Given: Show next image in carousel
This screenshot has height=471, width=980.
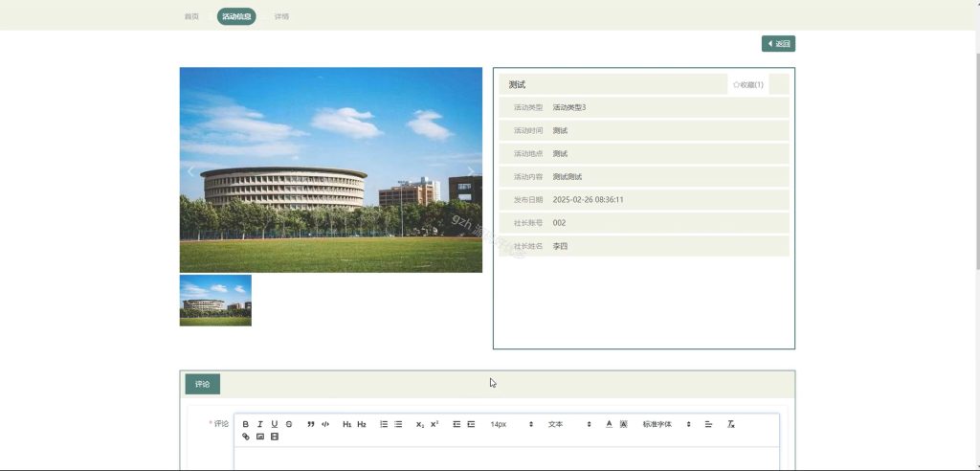Looking at the screenshot, I should [x=471, y=170].
